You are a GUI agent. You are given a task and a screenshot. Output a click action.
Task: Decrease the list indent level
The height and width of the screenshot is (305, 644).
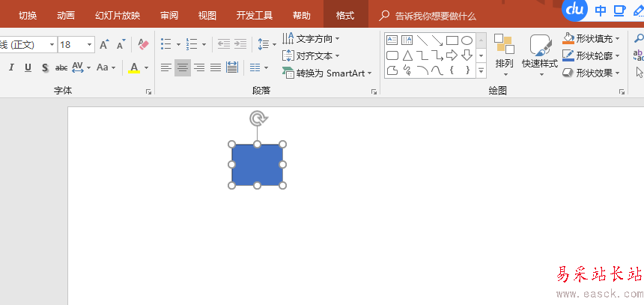coord(224,44)
